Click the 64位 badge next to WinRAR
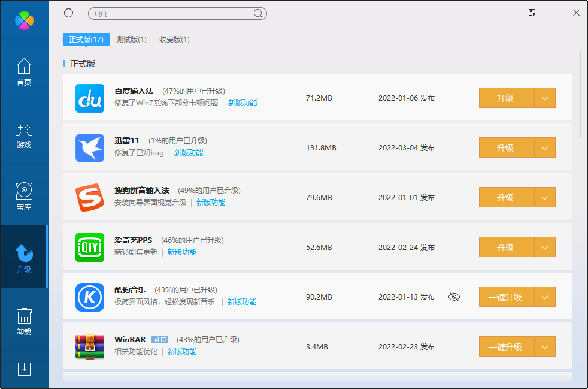 click(159, 339)
